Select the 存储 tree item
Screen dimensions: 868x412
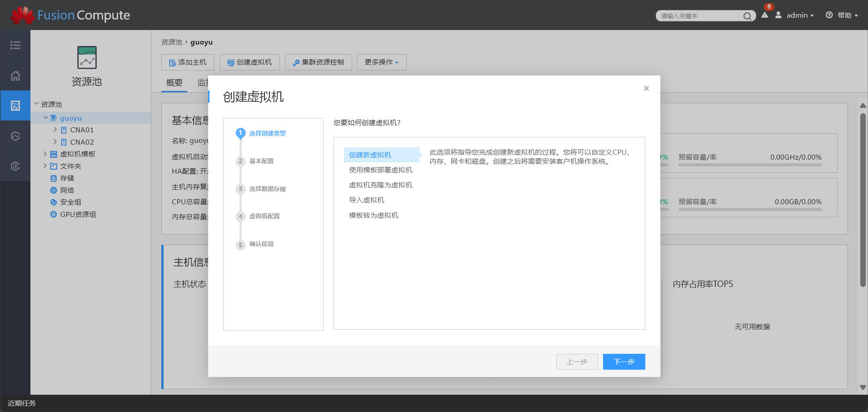[x=67, y=178]
